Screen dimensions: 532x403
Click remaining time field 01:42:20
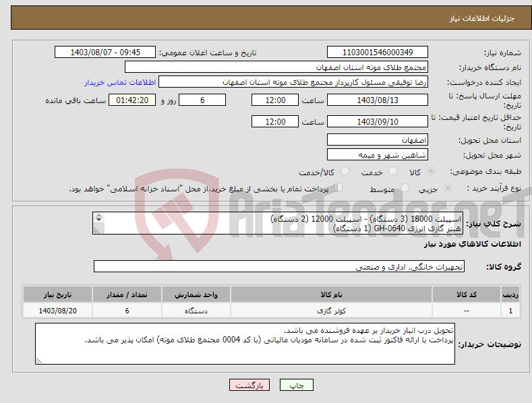coord(132,100)
